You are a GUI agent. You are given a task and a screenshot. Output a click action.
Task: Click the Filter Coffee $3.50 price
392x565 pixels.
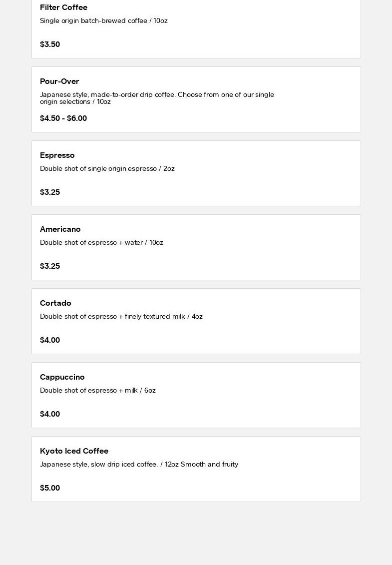point(50,44)
